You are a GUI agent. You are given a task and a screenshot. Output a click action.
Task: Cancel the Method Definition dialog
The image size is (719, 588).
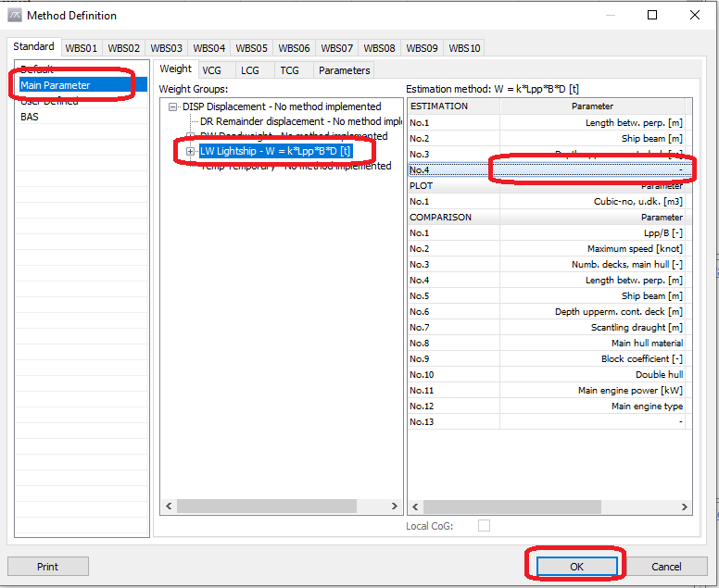pyautogui.click(x=666, y=567)
